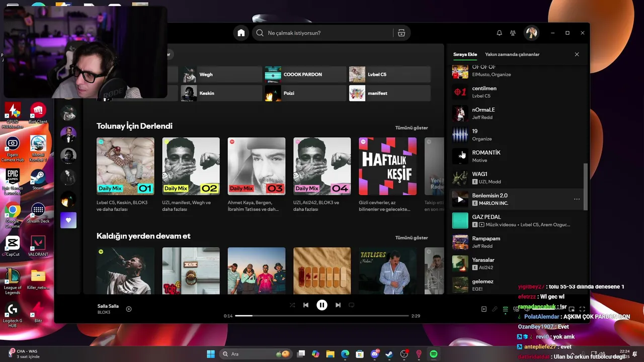This screenshot has width=644, height=362.
Task: Open Microsoft Edge from taskbar
Action: 345,354
